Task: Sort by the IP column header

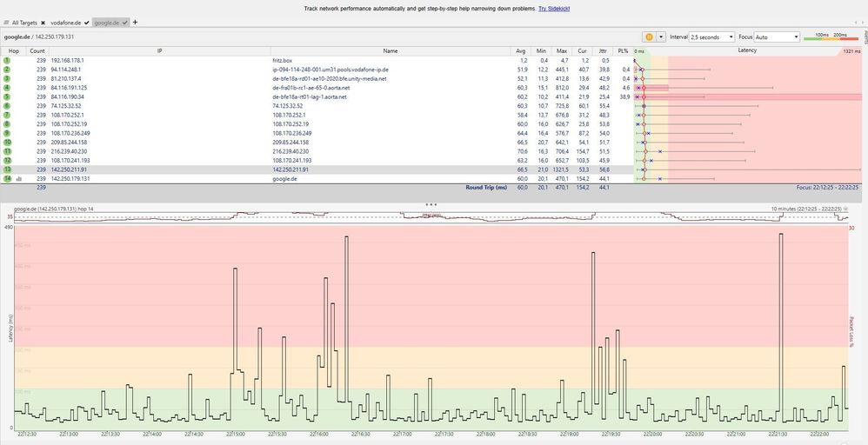Action: 159,51
